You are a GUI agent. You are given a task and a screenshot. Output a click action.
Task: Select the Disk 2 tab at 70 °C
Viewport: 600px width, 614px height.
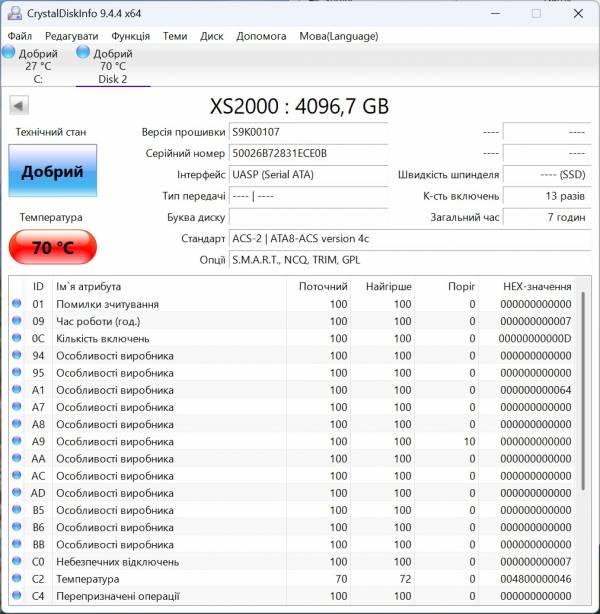click(x=113, y=66)
